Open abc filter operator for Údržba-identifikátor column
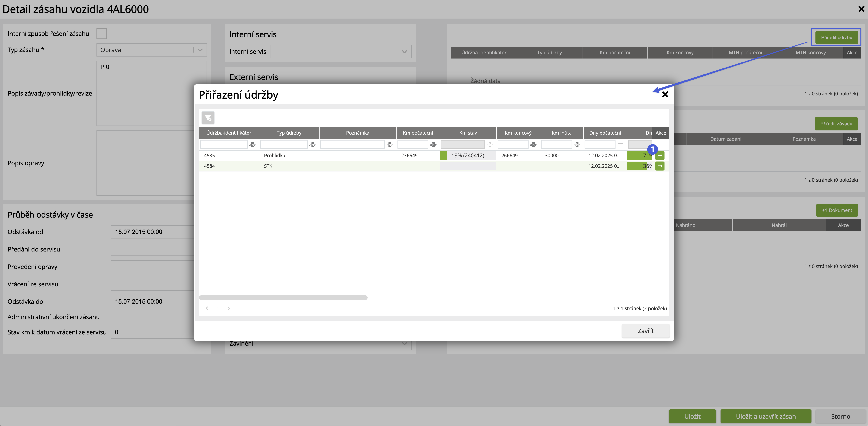Image resolution: width=868 pixels, height=426 pixels. [252, 145]
